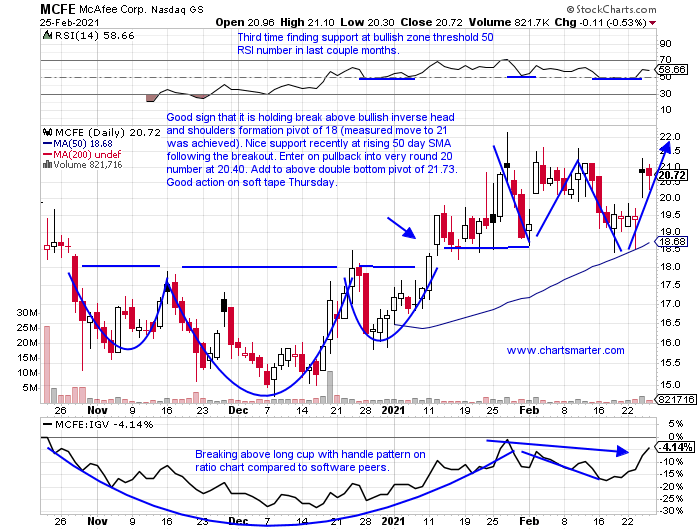Click the 22.0 price axis label
This screenshot has height=530, width=700.
670,137
